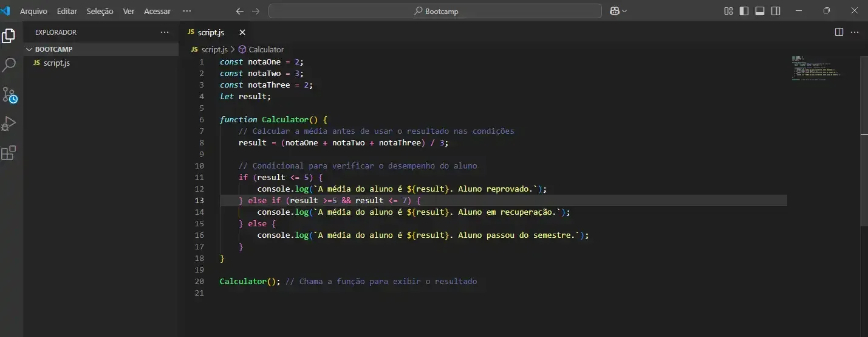Open the Arquivo menu
The image size is (868, 337).
coord(33,11)
